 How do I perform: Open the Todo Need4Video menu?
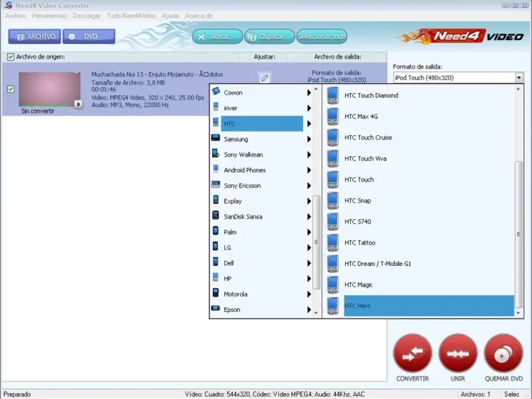pos(131,15)
